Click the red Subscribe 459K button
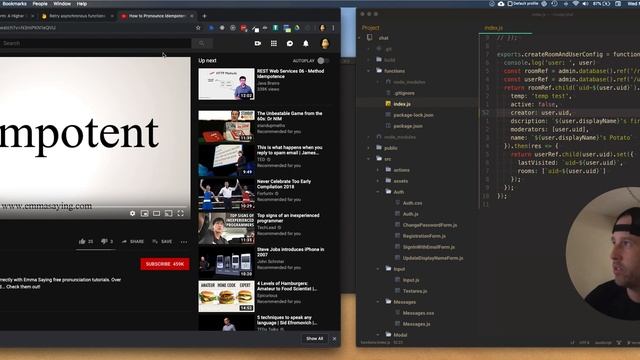Screen dimensions: 640x360 (x=165, y=264)
